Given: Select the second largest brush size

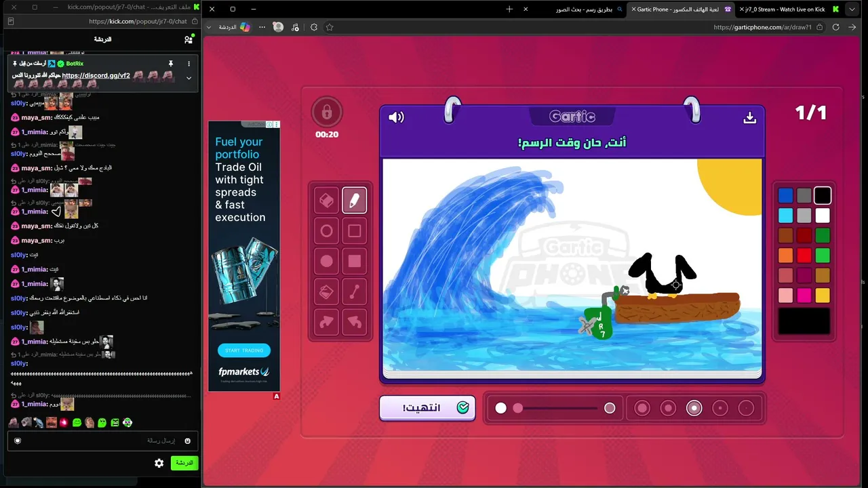Looking at the screenshot, I should point(668,408).
